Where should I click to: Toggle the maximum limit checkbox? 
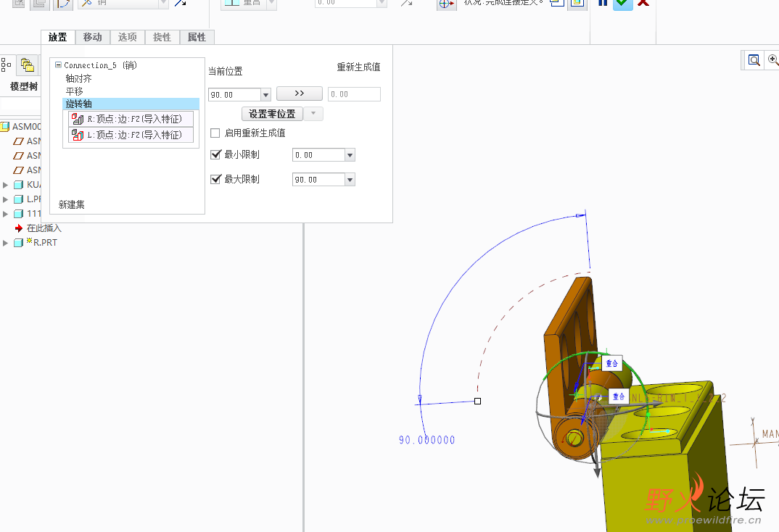click(215, 178)
